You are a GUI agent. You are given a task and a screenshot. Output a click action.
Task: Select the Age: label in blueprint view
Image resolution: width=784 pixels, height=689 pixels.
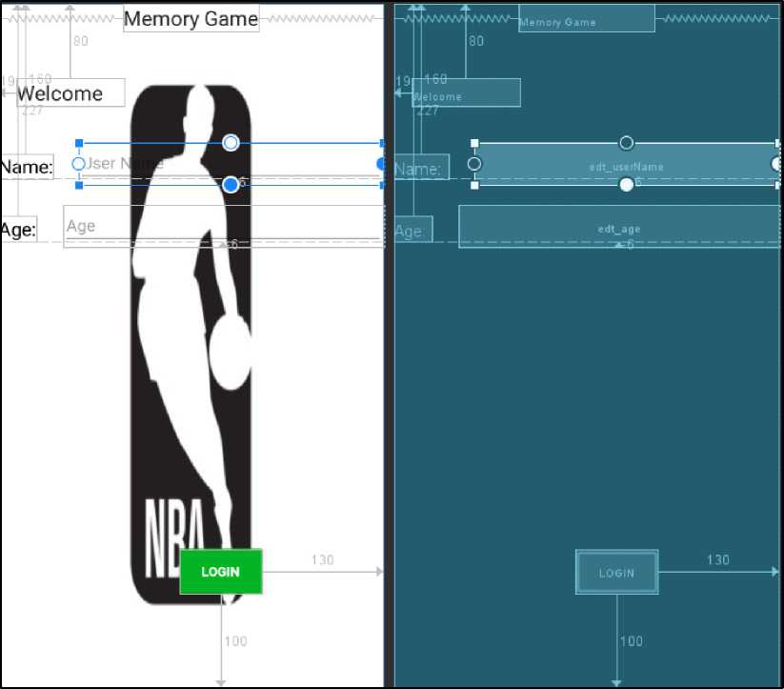click(413, 230)
